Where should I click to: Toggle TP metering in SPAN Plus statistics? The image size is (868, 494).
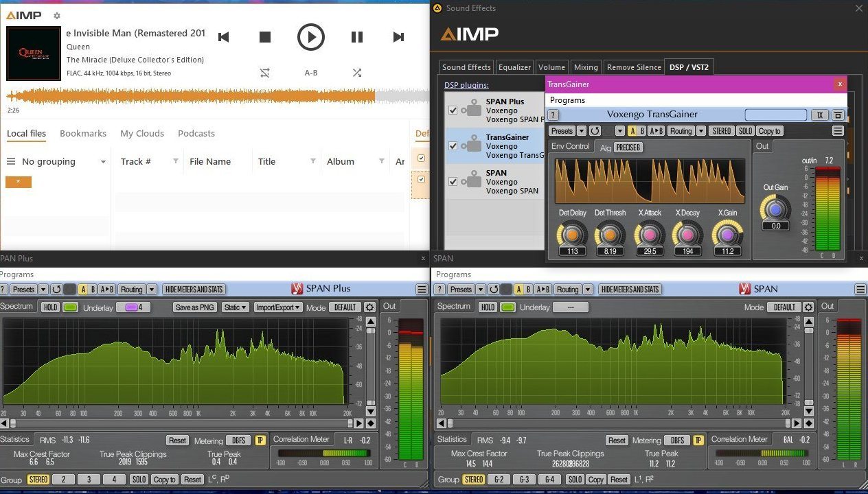260,440
